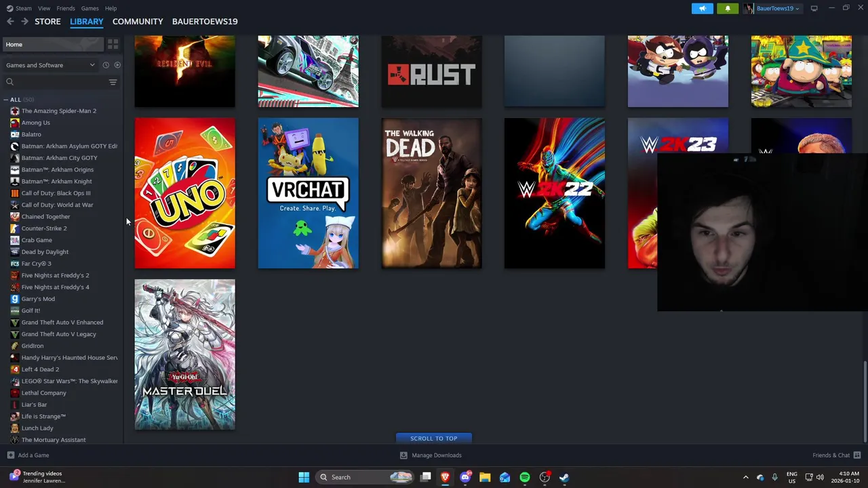Open the megaphone announcements button
868x488 pixels.
702,8
